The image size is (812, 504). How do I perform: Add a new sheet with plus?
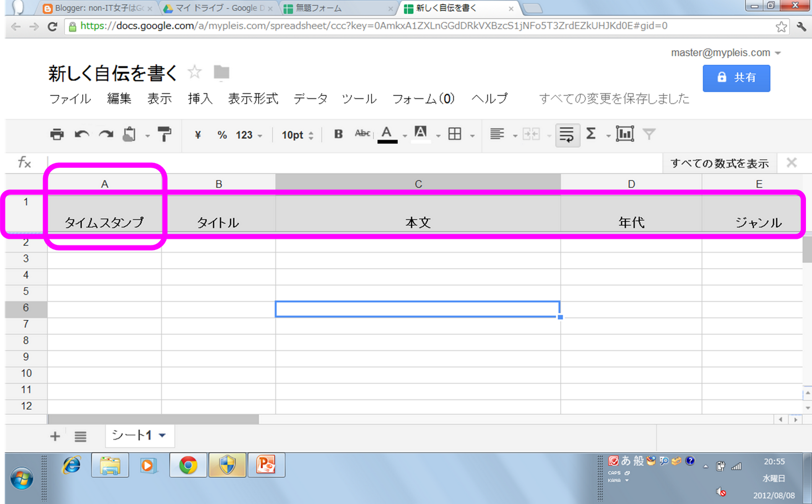pos(55,436)
